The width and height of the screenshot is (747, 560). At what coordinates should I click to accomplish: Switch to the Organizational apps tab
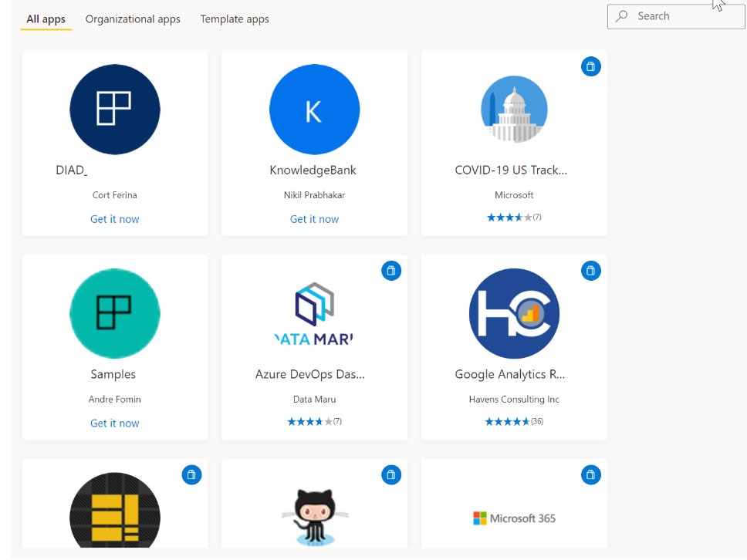click(133, 19)
